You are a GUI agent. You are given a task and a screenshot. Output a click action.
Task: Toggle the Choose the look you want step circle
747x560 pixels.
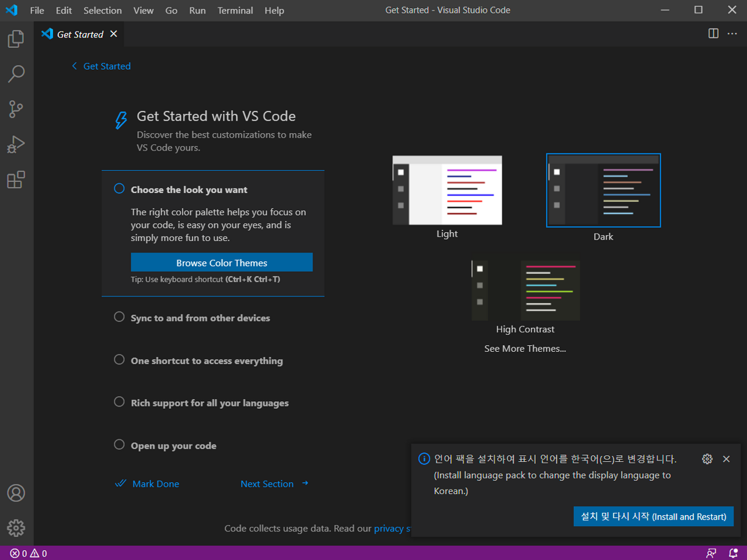119,188
